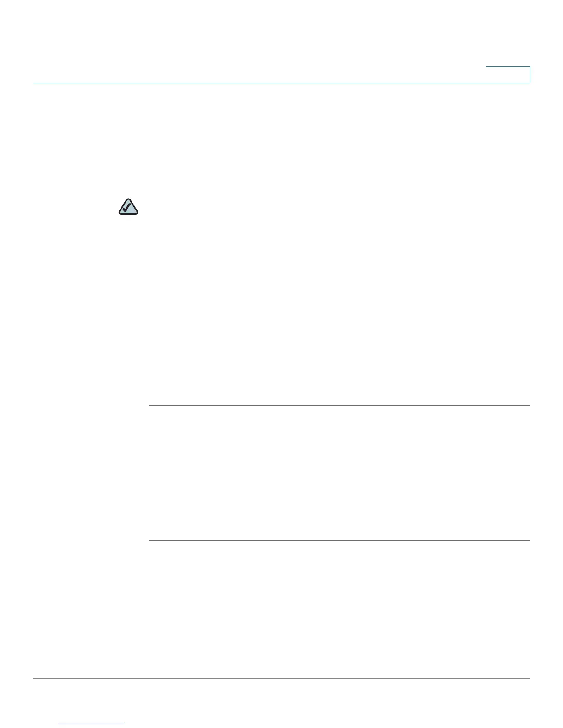The height and width of the screenshot is (728, 563).
Task: Click the blank top margin above header line
Action: (x=281, y=32)
